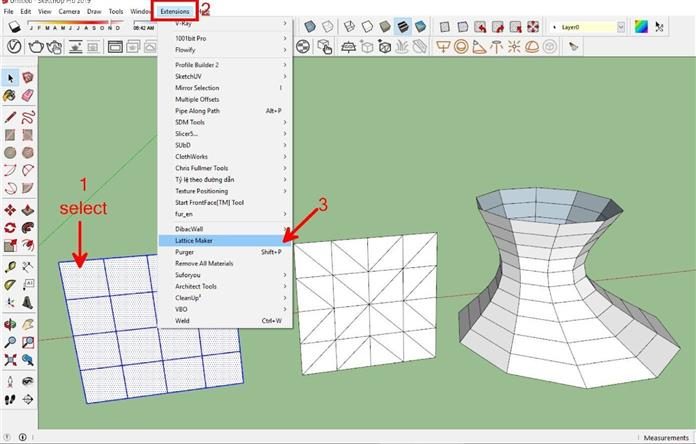Expand Profile Builder 2 submenu
Screen dimensions: 696x444
225,65
